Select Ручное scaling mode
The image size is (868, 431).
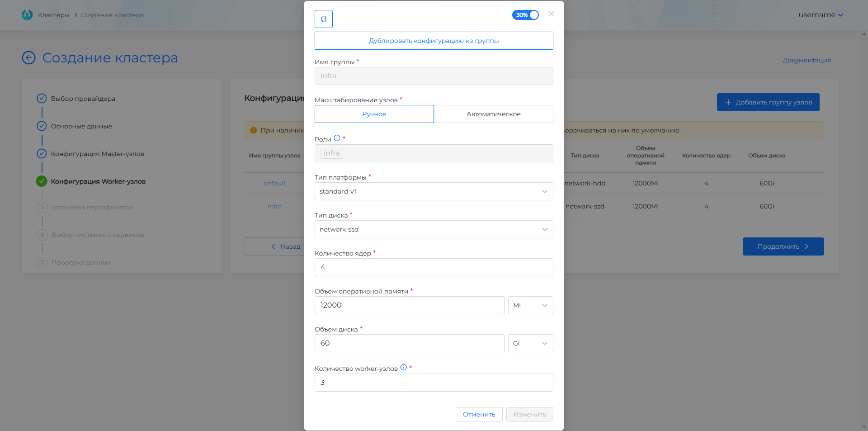click(x=374, y=114)
